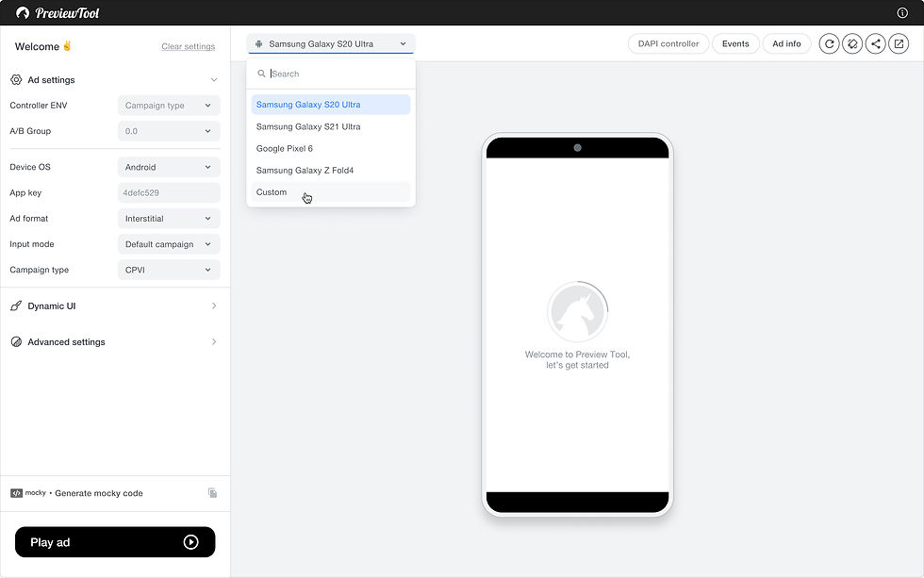Select Samsung Galaxy S21 Ultra option
The height and width of the screenshot is (578, 924).
pos(331,126)
